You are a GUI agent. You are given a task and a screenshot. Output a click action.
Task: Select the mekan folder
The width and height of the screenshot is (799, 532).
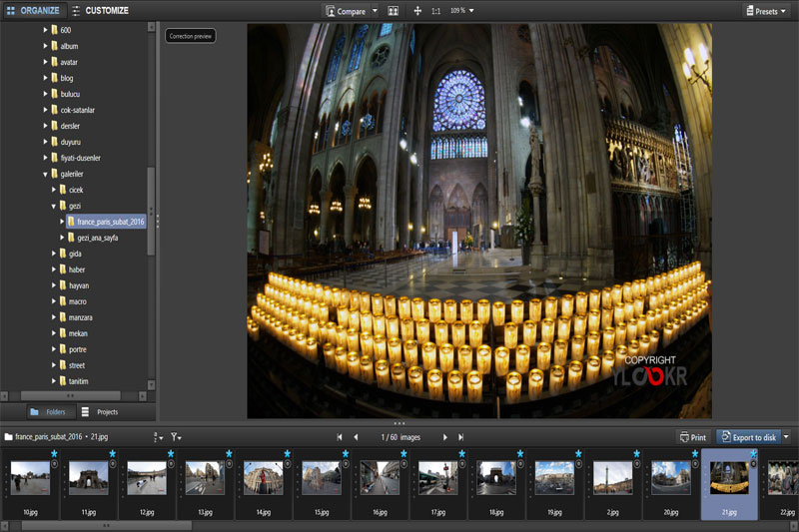coord(73,333)
